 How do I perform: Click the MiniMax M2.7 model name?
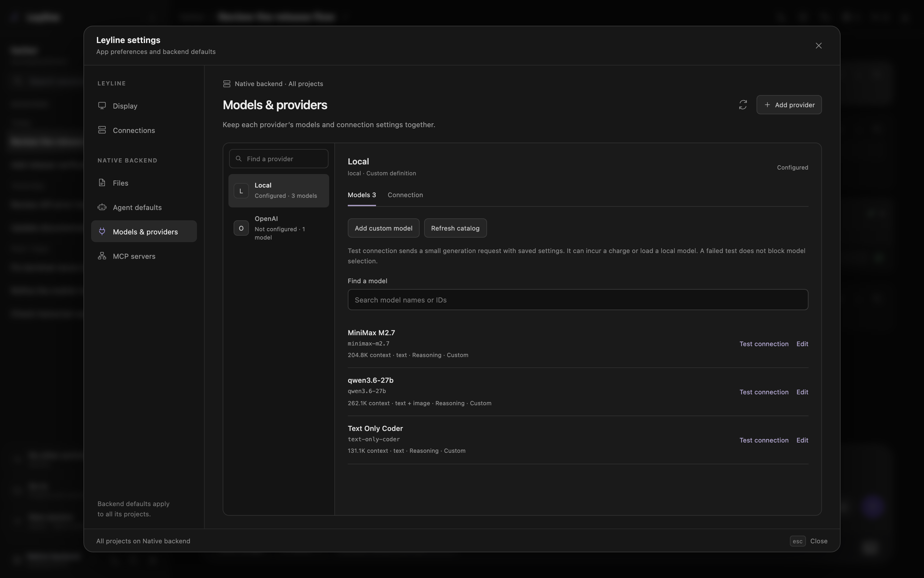point(371,333)
